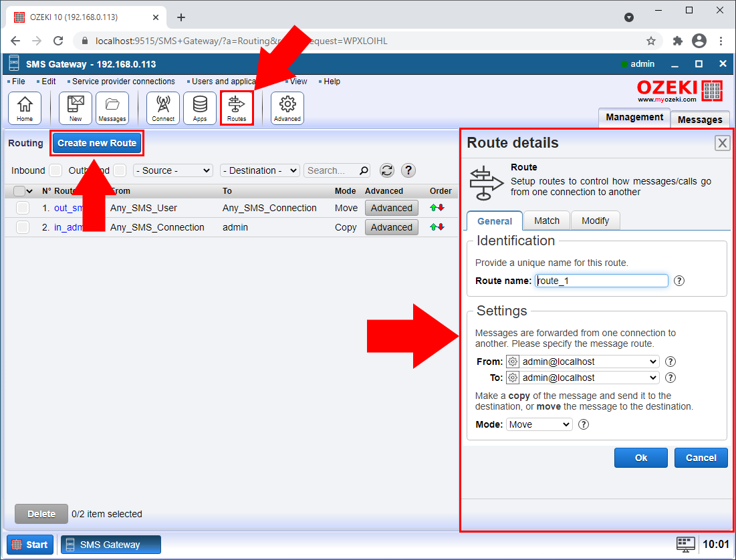
Task: Click the routing help question mark
Action: click(408, 170)
